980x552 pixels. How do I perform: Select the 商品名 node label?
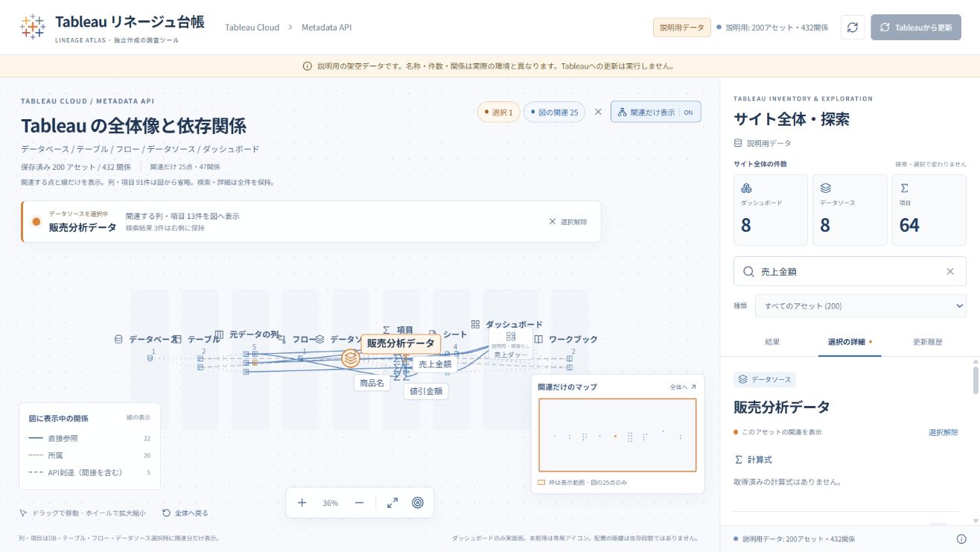(x=372, y=383)
